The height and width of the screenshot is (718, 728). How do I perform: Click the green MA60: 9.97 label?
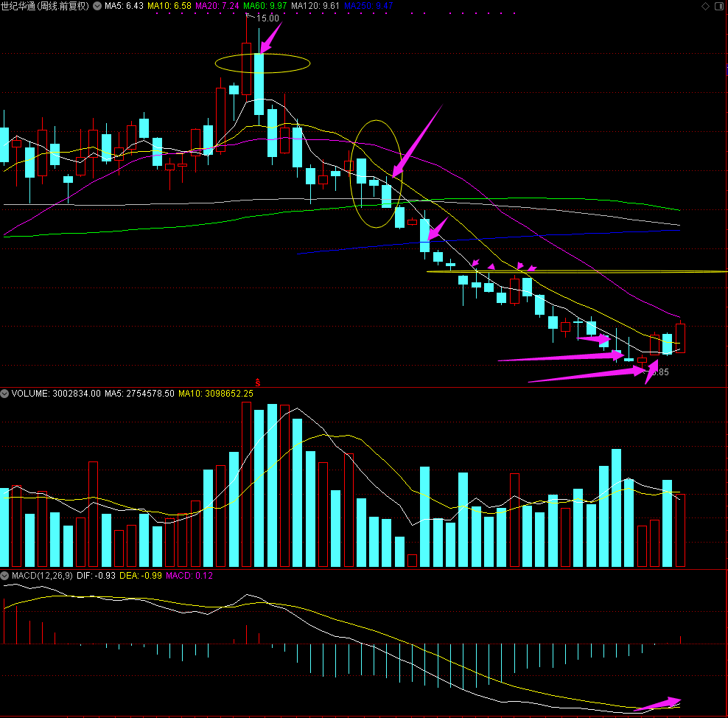coord(265,6)
